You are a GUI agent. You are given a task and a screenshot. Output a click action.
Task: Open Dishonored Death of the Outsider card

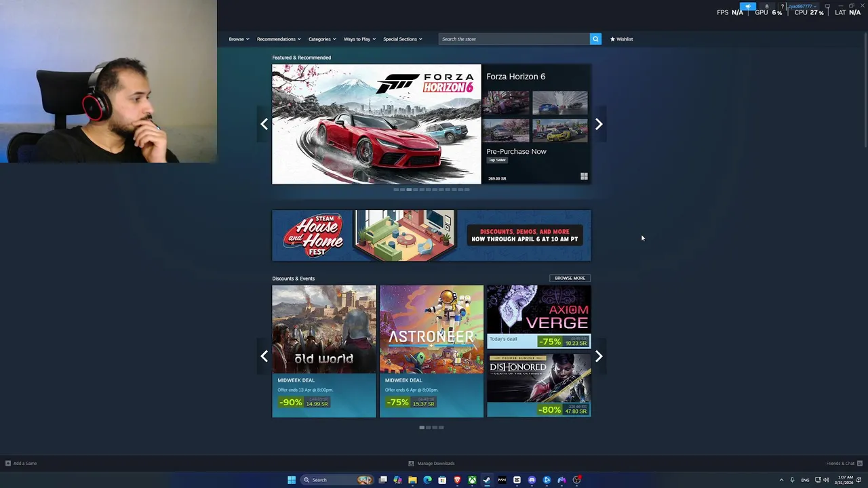click(x=538, y=385)
